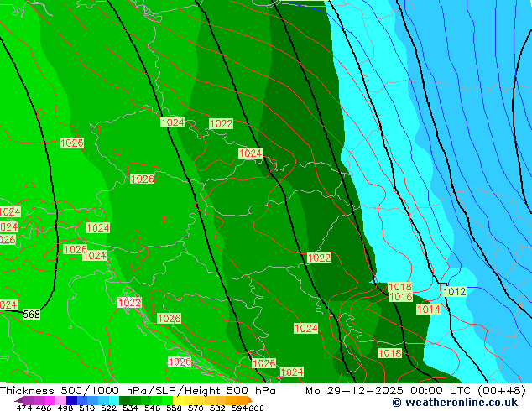The height and width of the screenshot is (411, 532).
Task: Click the topmost 1024 isobar label
Action: pos(172,122)
